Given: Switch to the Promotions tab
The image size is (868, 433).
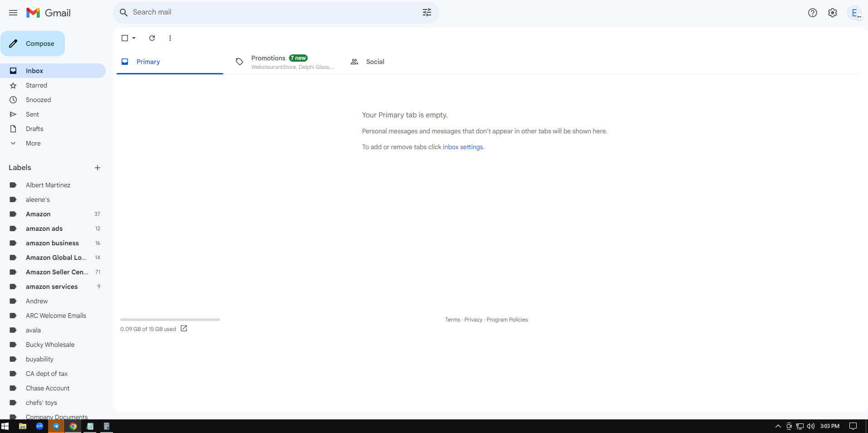Looking at the screenshot, I should 285,62.
